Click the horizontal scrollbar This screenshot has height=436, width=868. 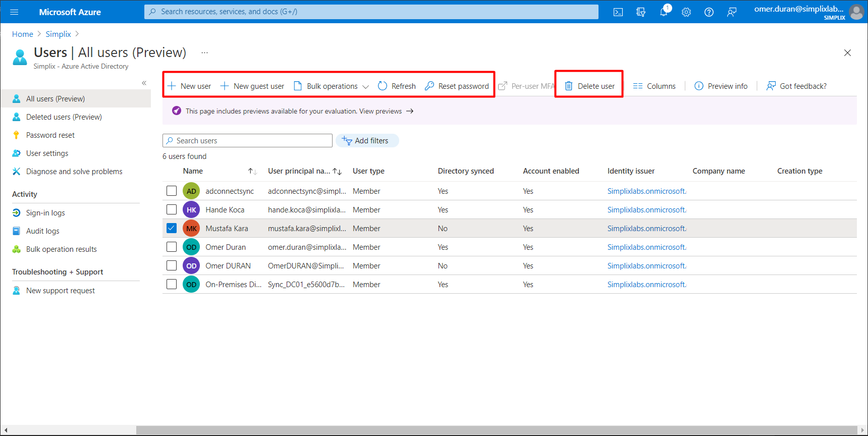pos(497,430)
